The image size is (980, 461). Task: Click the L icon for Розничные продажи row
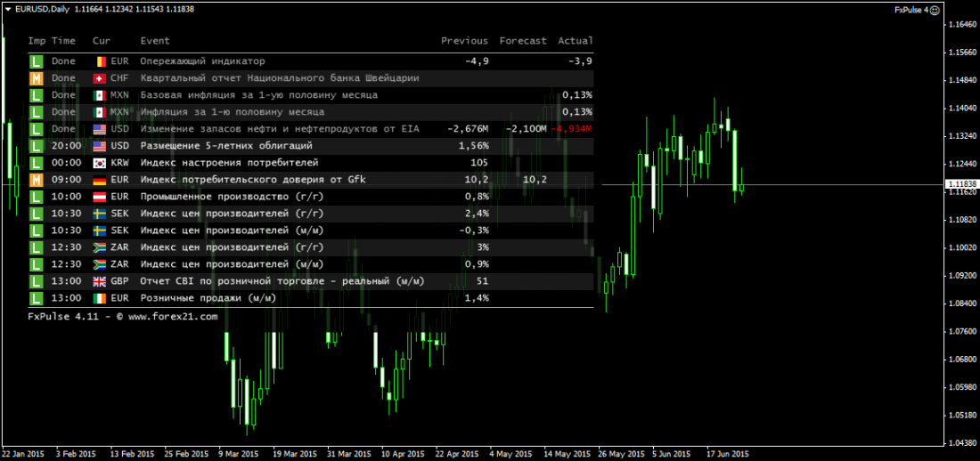click(x=37, y=298)
